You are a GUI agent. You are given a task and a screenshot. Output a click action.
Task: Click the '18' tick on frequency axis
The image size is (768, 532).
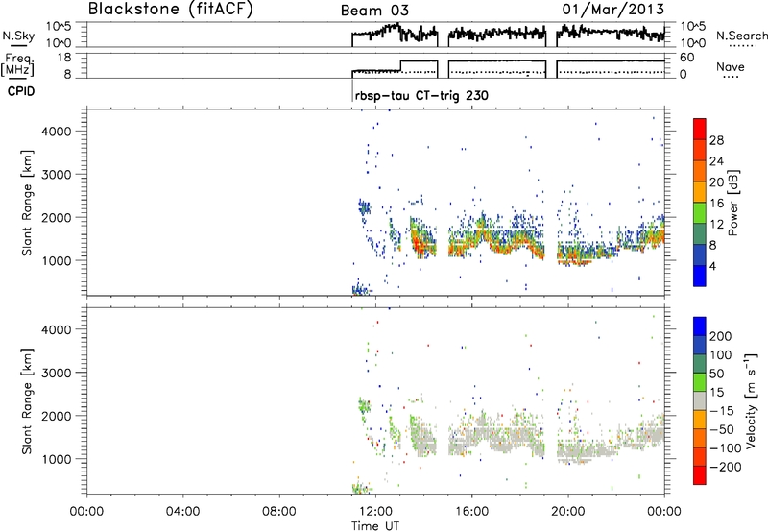pyautogui.click(x=64, y=58)
